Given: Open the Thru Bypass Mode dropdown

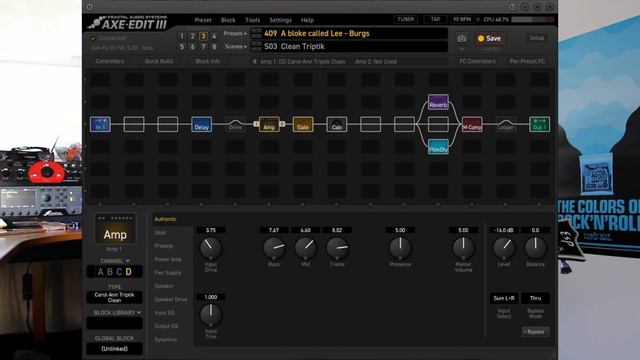Looking at the screenshot, I should coord(536,298).
